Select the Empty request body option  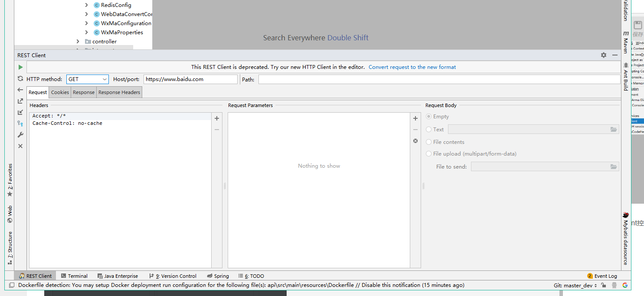(438, 117)
